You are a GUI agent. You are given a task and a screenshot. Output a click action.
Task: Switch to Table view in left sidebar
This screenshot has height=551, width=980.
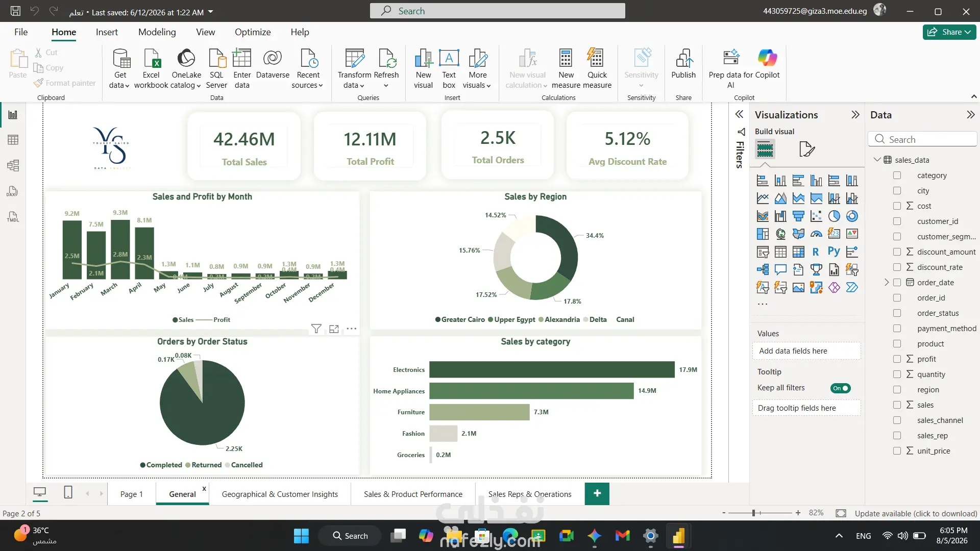point(13,140)
